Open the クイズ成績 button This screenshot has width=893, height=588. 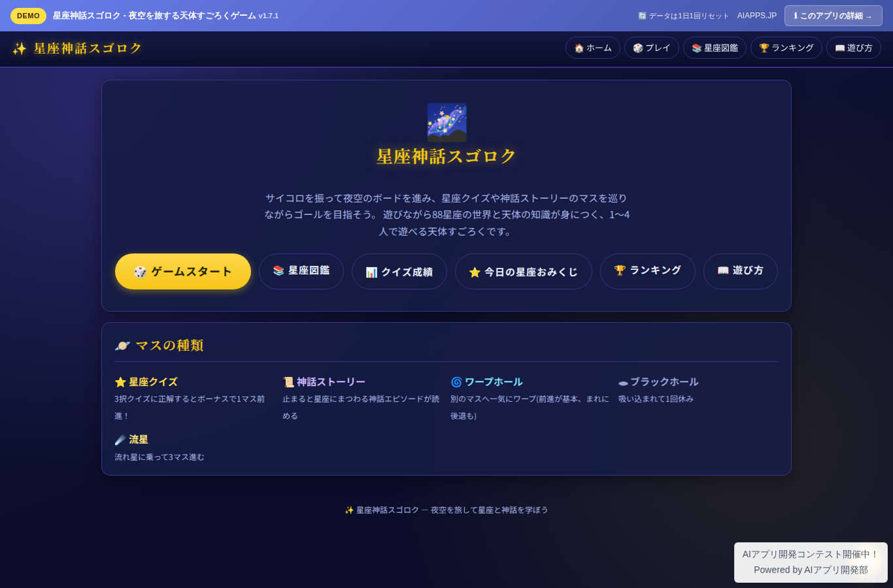[399, 271]
